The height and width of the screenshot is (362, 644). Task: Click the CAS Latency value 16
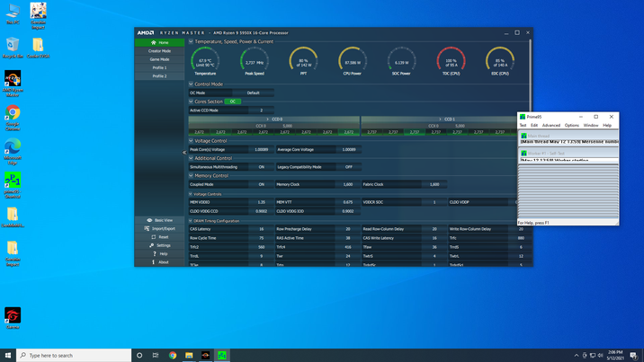pos(261,229)
